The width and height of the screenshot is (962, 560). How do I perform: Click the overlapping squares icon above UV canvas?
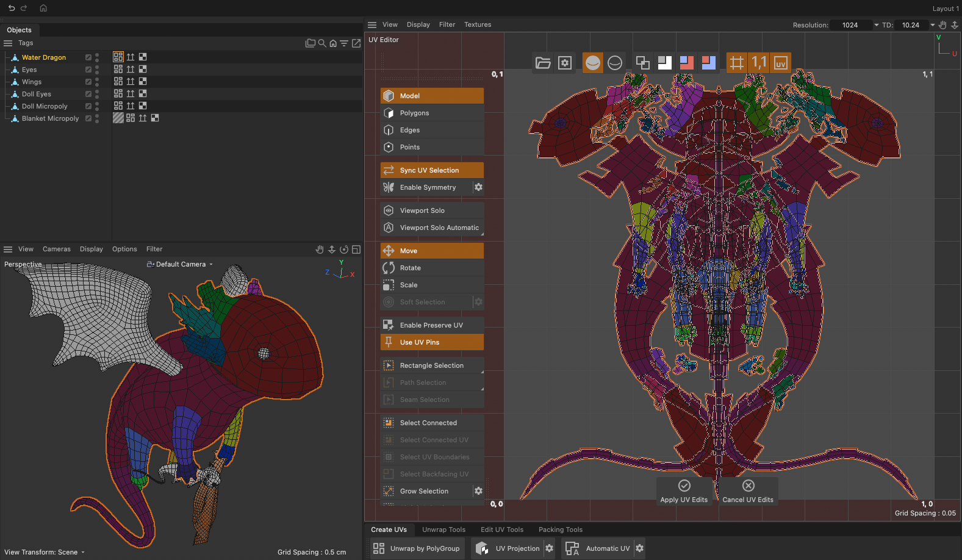642,63
